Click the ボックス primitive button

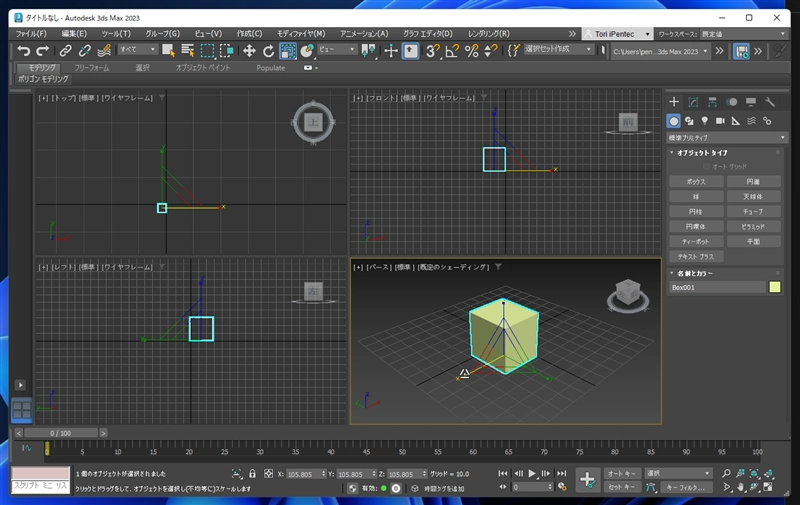696,182
